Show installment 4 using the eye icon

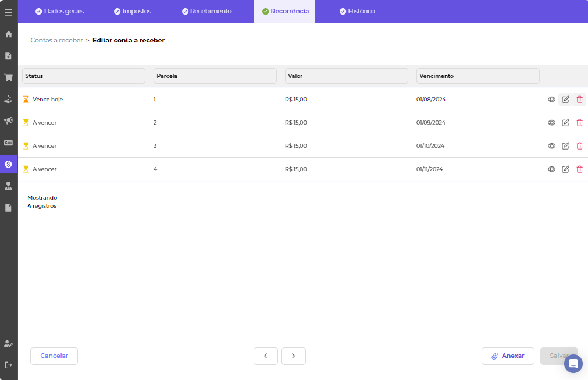551,169
